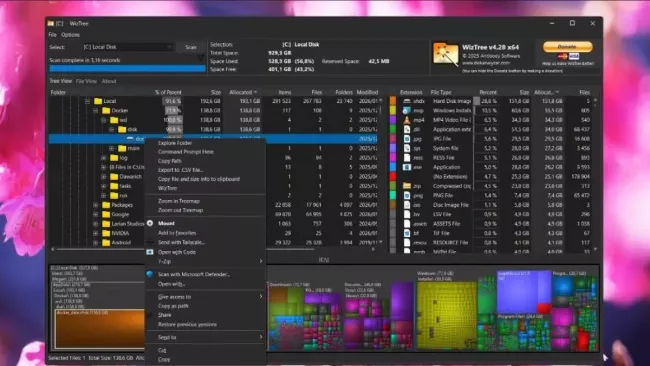Screen dimensions: 650x366
Task: Click the Local folder icon in tree
Action: (98, 101)
